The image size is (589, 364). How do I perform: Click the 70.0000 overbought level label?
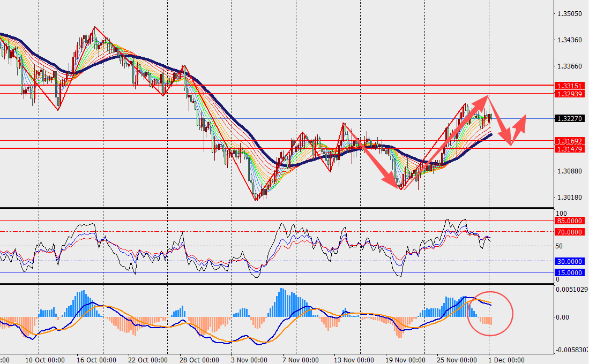pyautogui.click(x=570, y=232)
